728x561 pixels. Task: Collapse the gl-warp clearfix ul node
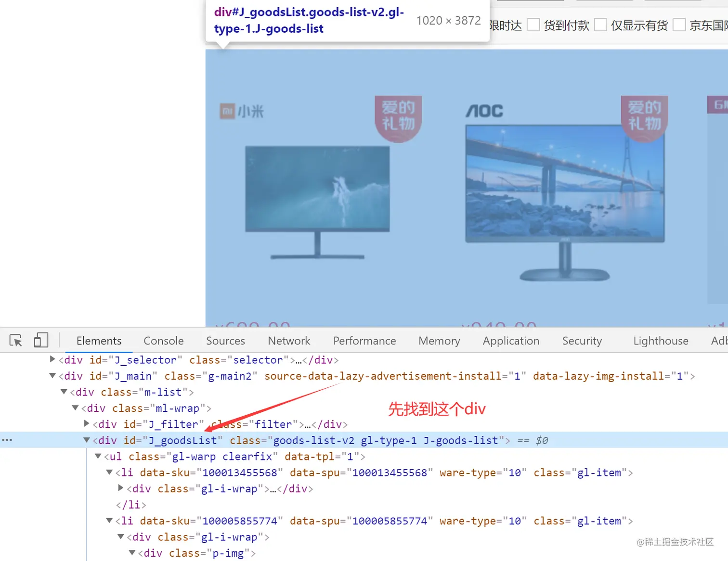pyautogui.click(x=98, y=456)
